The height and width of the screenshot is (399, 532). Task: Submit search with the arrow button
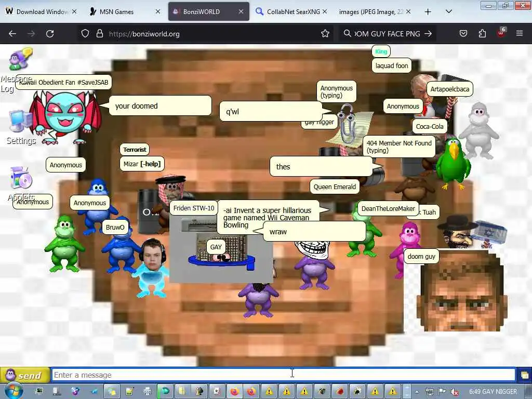428,34
